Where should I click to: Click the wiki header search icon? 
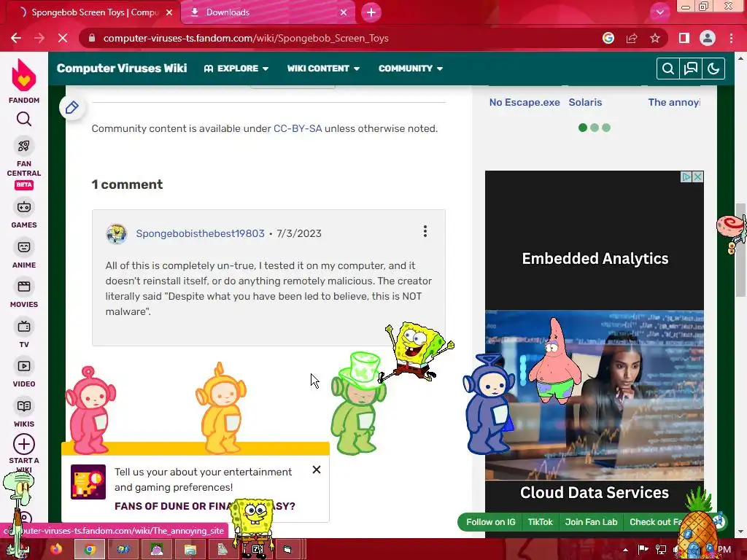click(668, 69)
